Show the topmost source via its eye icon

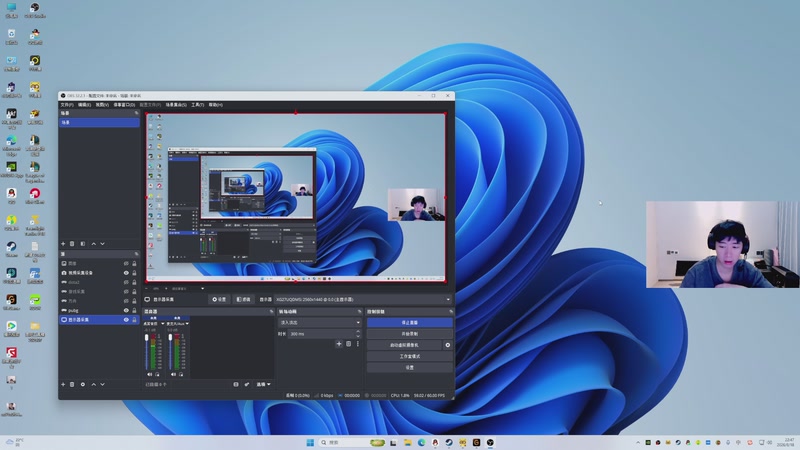pos(126,263)
